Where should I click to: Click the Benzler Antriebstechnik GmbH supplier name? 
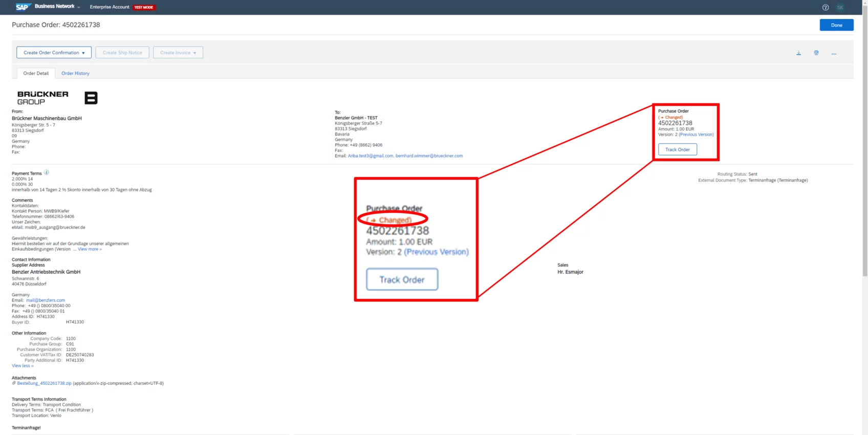(46, 272)
